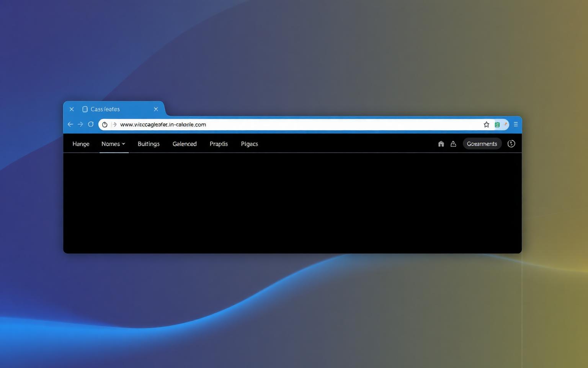Open the browser hamburger menu
The height and width of the screenshot is (368, 588).
[x=516, y=124]
